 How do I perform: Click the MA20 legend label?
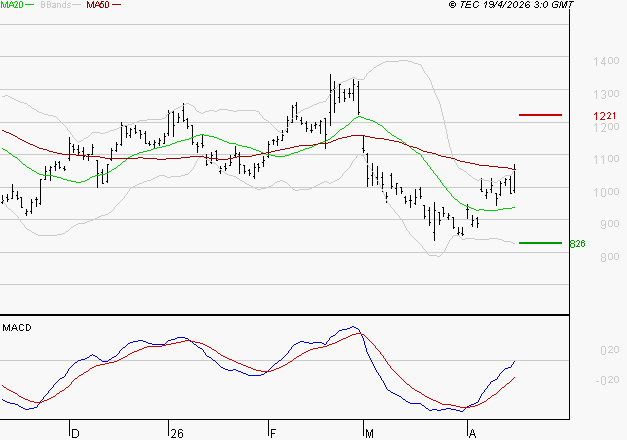tap(11, 6)
